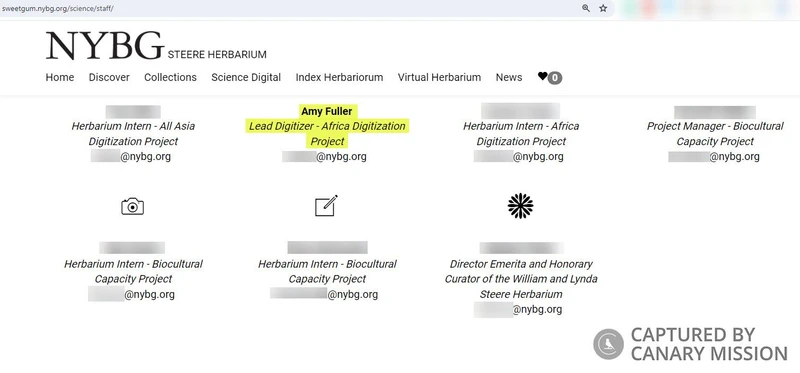Click the email address under the camera icon entry
The height and width of the screenshot is (373, 800).
(x=131, y=294)
